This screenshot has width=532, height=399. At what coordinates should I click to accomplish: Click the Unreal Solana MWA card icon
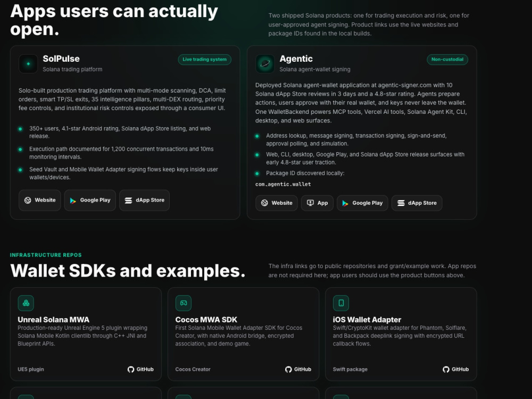click(26, 303)
